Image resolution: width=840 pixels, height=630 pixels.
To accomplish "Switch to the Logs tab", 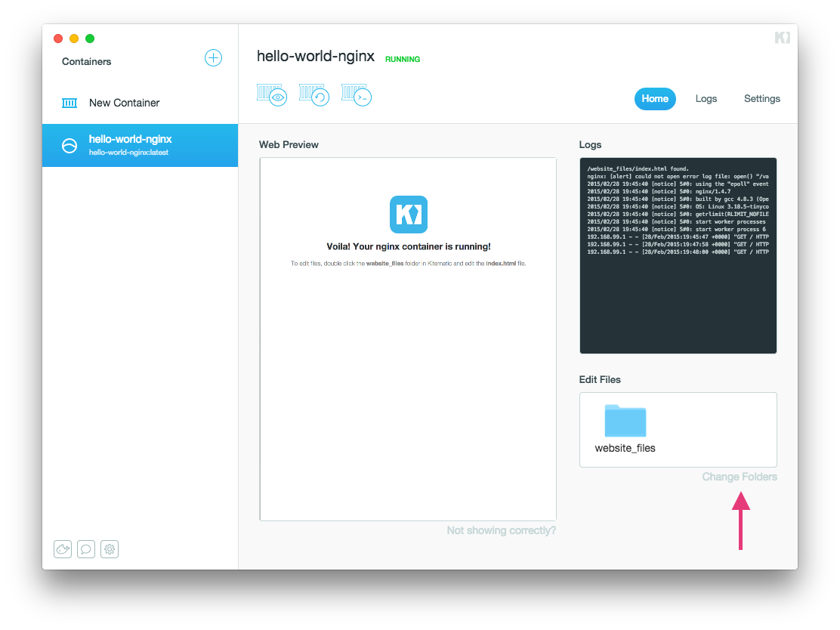I will 706,99.
